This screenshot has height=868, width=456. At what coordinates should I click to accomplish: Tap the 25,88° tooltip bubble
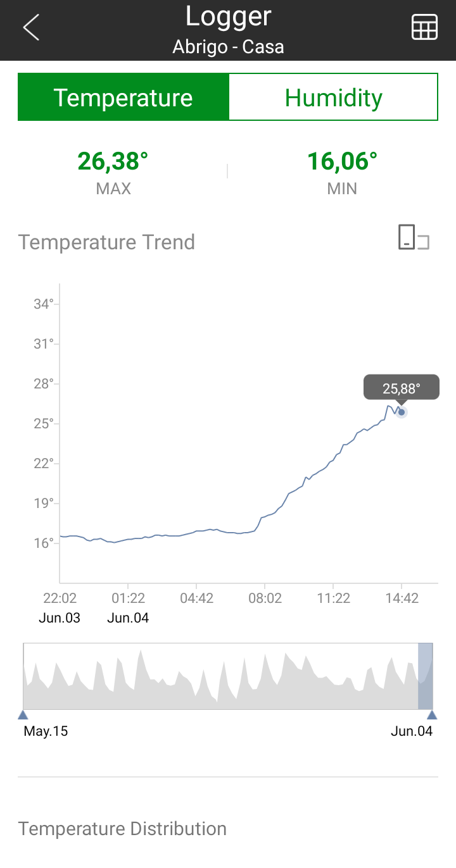point(401,387)
